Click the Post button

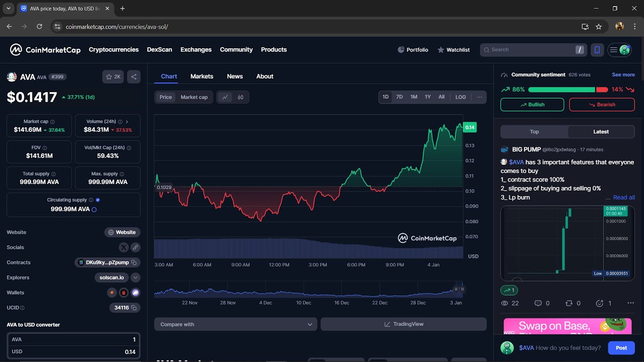621,348
